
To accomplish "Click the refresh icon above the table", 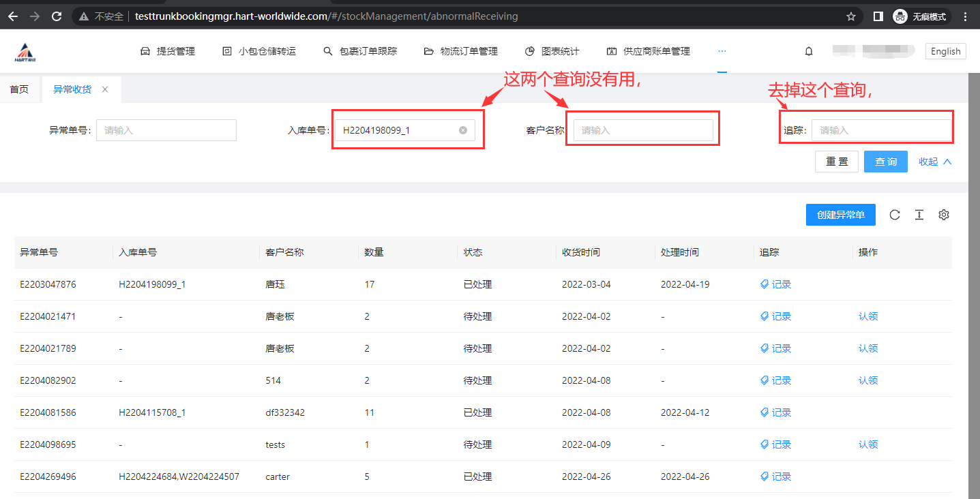I will click(x=895, y=215).
